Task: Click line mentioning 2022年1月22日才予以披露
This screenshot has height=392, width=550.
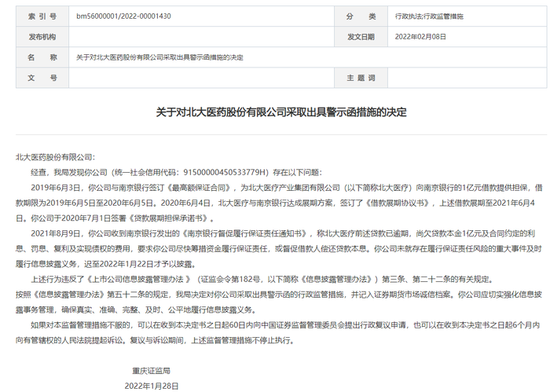Action: pyautogui.click(x=107, y=264)
